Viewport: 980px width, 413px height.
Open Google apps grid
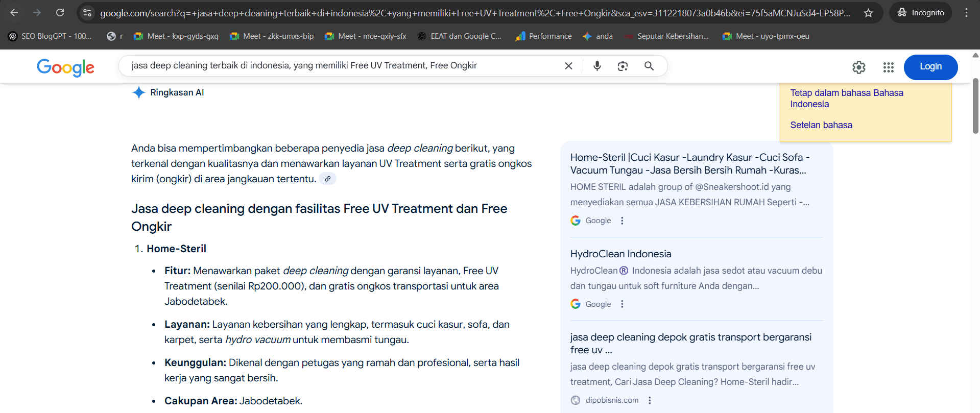[889, 67]
